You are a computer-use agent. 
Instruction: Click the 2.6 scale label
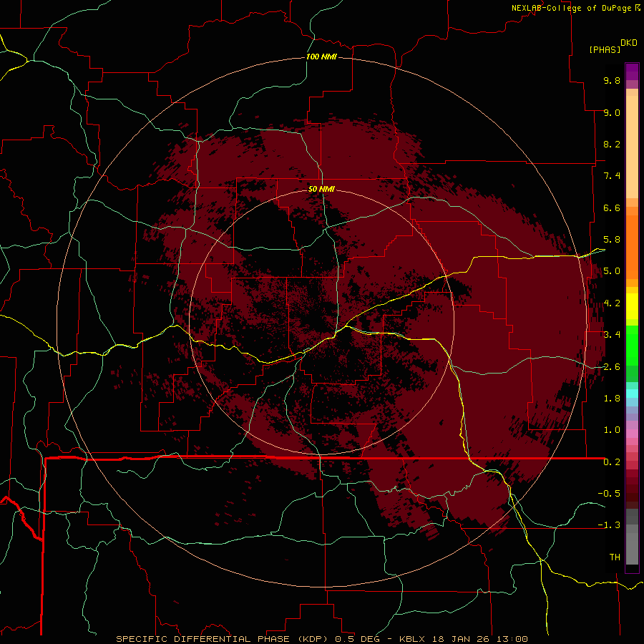tap(612, 367)
